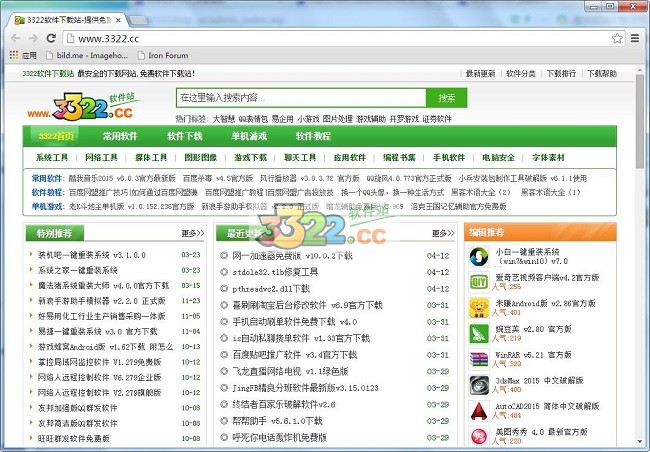Click the site search input box
The image size is (650, 452).
click(301, 98)
